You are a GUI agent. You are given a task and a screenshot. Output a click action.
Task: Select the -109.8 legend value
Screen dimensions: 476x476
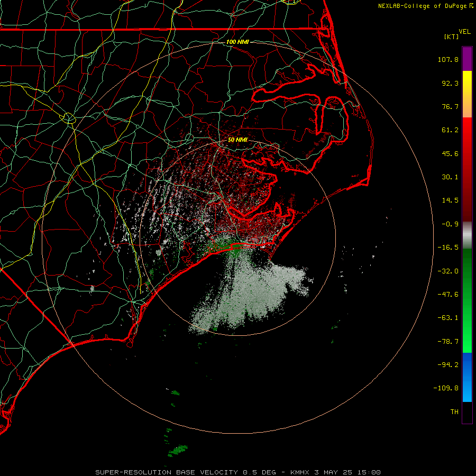pyautogui.click(x=446, y=388)
